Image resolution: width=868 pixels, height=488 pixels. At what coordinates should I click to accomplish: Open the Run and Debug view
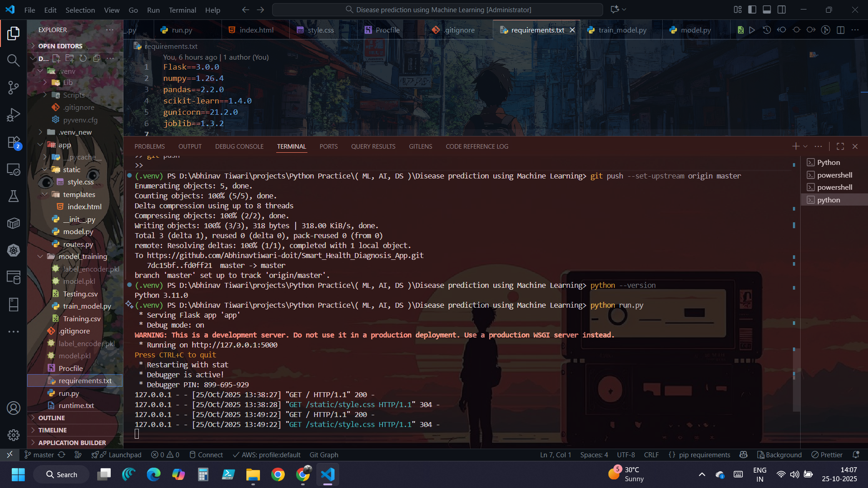(x=14, y=115)
